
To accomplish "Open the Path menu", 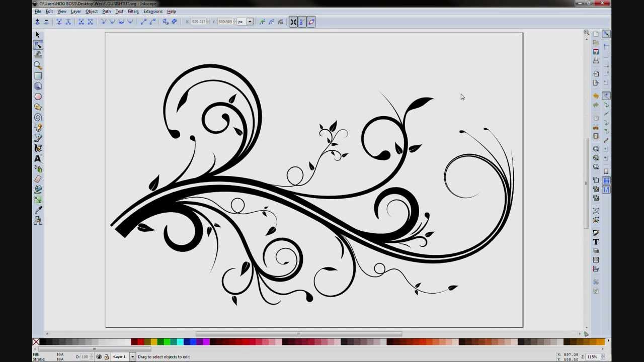I will (x=106, y=11).
